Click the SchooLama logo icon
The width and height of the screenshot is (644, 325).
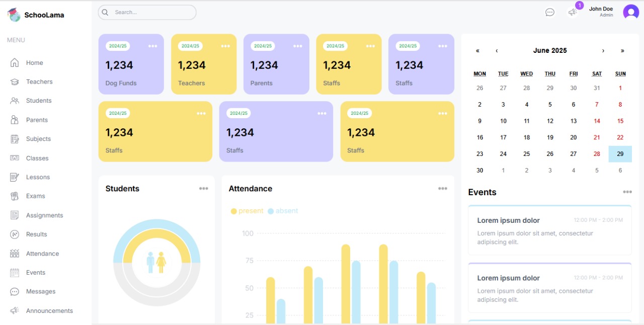(14, 15)
